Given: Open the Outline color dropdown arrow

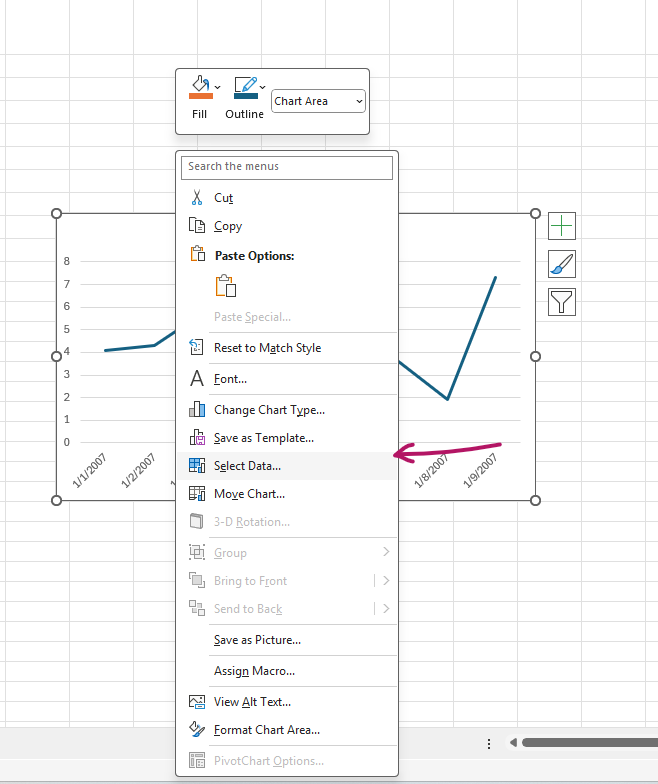Looking at the screenshot, I should 262,87.
